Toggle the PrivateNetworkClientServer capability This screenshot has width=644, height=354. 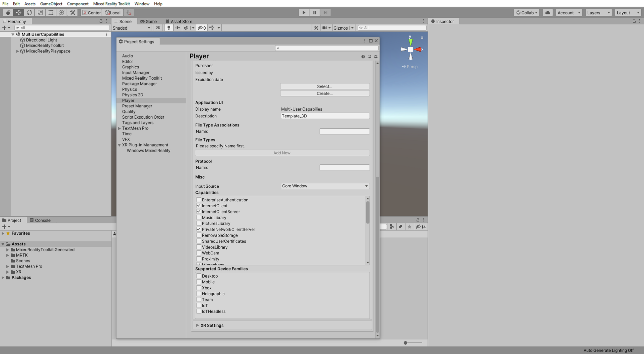coord(198,229)
